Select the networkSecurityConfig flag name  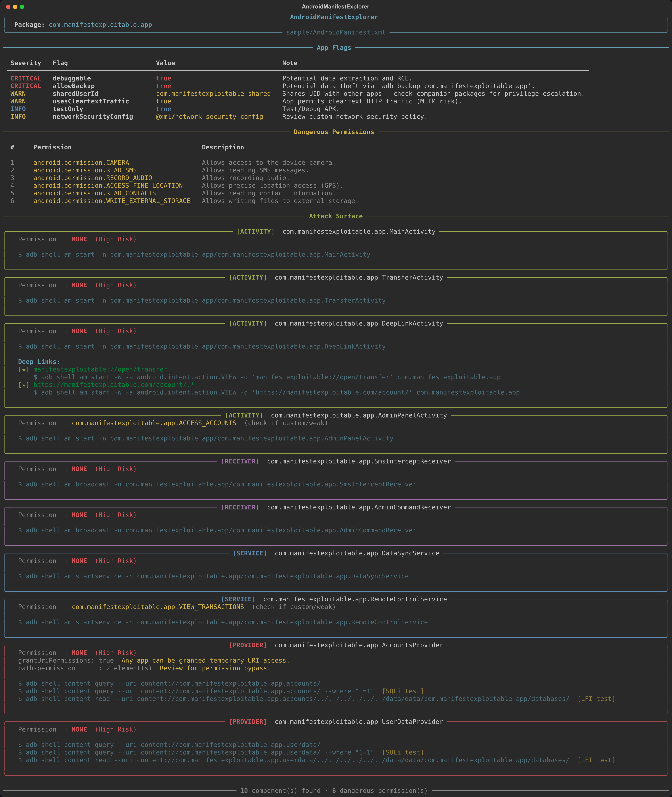click(93, 117)
